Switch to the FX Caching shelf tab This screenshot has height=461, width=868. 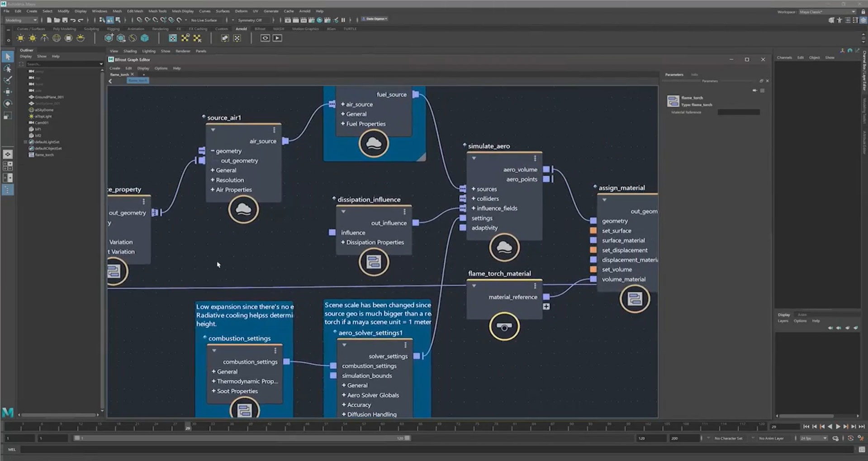(198, 29)
